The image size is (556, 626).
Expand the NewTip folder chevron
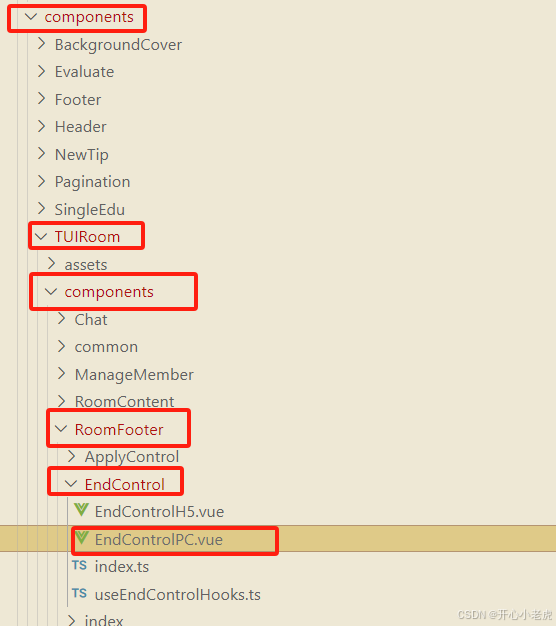point(41,154)
